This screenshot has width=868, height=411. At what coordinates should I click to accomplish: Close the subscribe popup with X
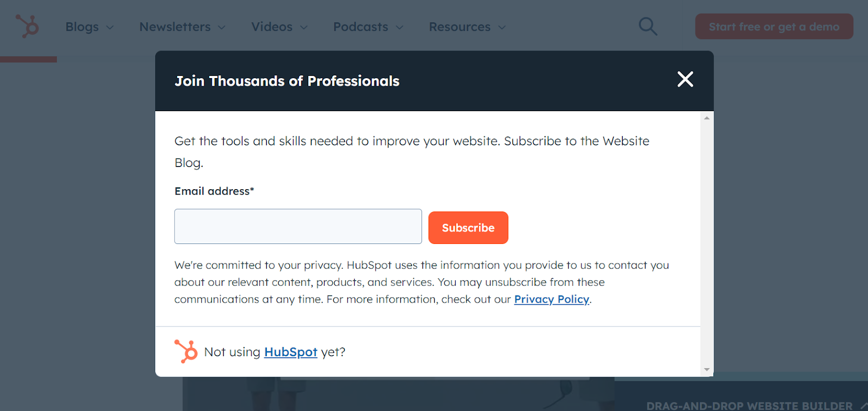(685, 79)
